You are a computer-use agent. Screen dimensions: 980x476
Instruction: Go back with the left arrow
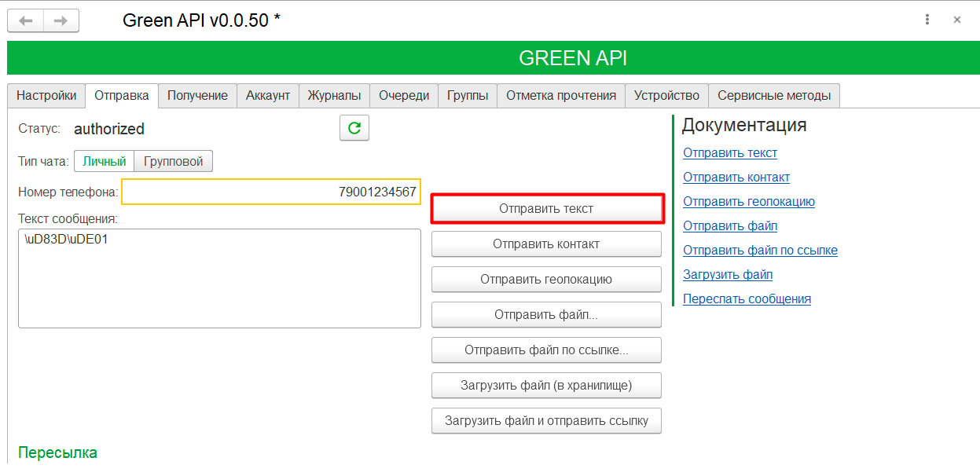point(25,20)
